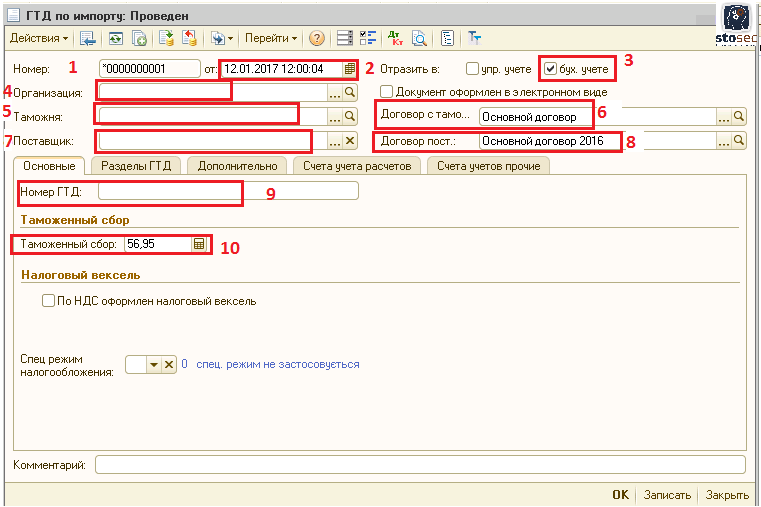Open ellipsis button for Договор с тамо... field
This screenshot has height=507, width=761.
click(724, 116)
